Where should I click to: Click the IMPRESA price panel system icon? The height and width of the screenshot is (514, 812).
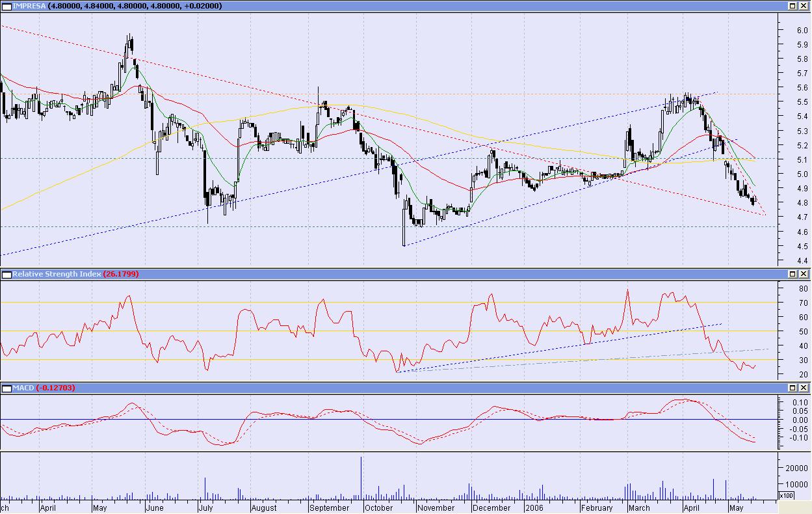[6, 6]
